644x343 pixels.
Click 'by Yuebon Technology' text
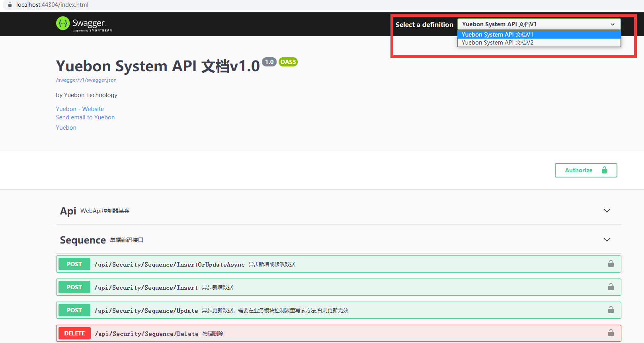pyautogui.click(x=87, y=95)
